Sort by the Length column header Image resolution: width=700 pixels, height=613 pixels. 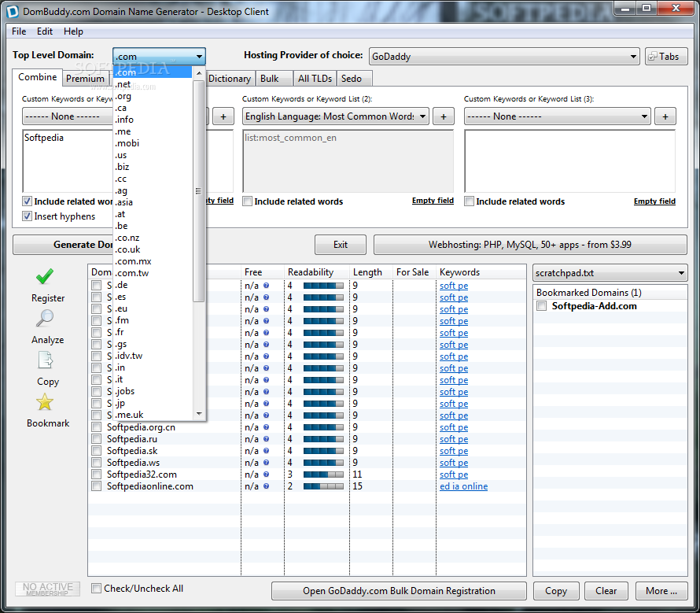point(370,272)
